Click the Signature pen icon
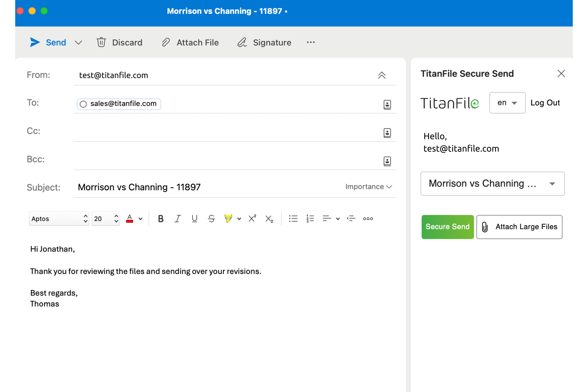 click(x=242, y=42)
